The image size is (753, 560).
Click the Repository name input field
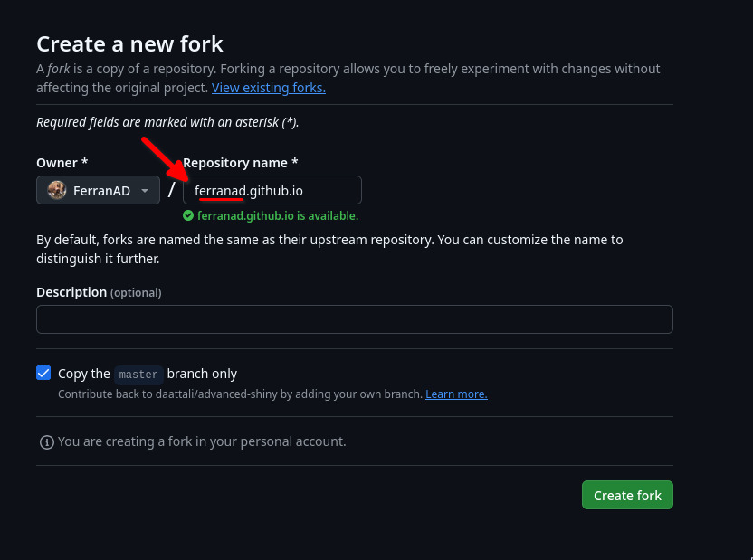click(x=272, y=190)
